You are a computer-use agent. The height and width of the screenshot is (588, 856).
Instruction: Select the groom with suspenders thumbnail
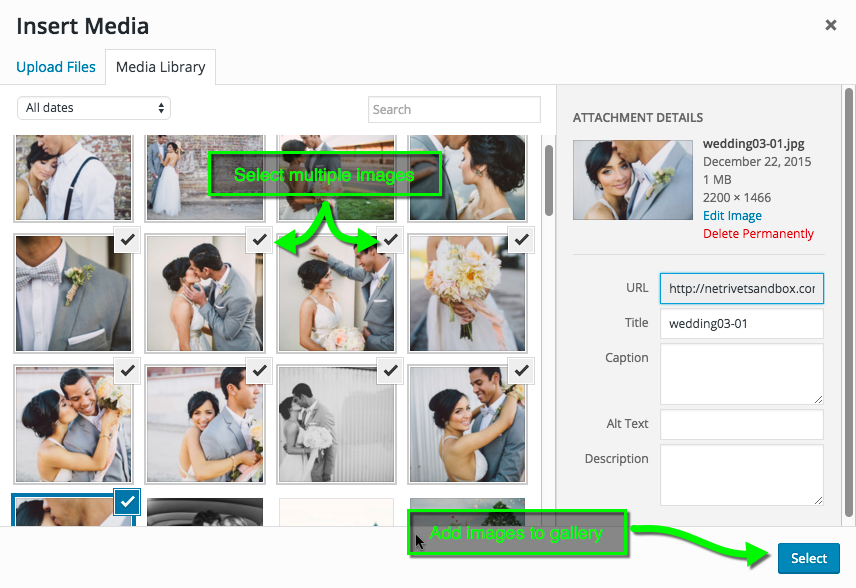73,178
